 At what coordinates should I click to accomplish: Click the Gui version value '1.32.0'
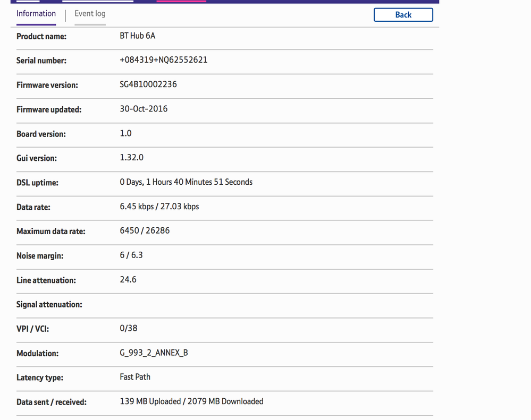pos(132,158)
